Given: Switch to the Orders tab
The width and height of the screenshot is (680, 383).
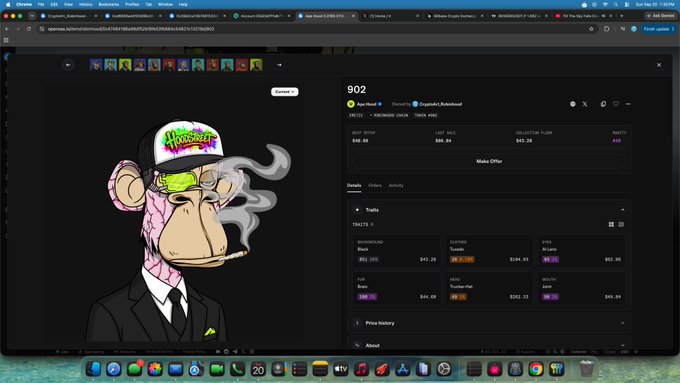Looking at the screenshot, I should (375, 186).
